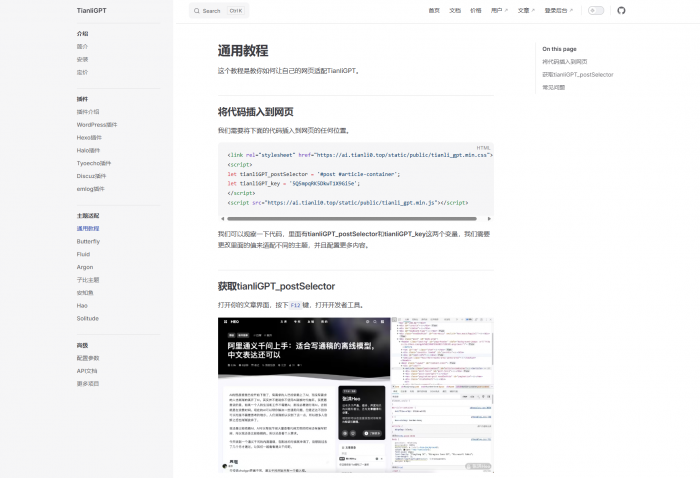Viewport: 700px width, 478px height.
Task: Open the GitHub icon link
Action: [621, 10]
